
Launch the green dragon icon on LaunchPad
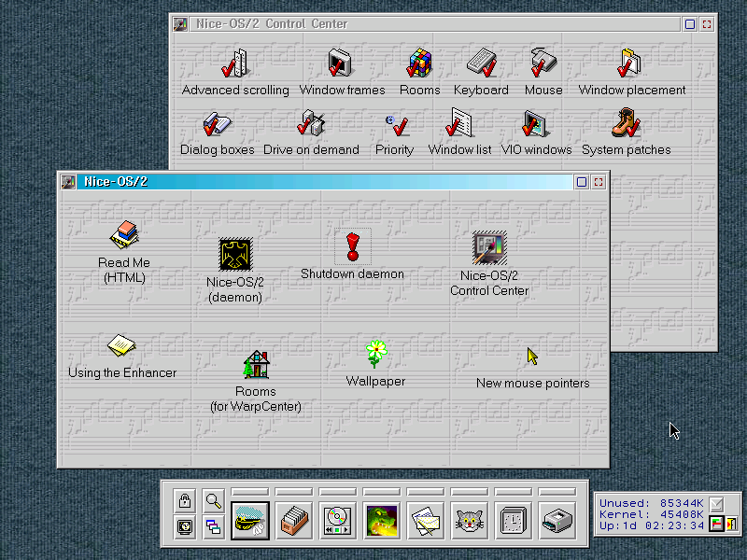pos(382,521)
